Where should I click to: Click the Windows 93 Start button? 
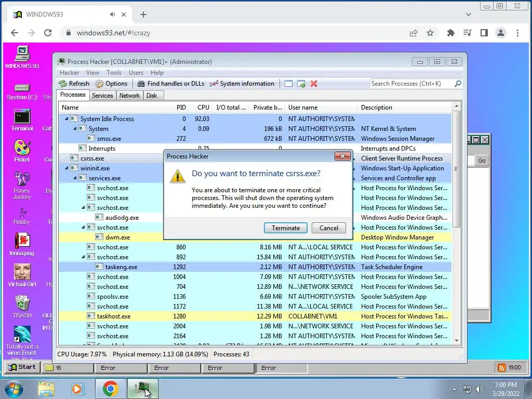pos(22,367)
